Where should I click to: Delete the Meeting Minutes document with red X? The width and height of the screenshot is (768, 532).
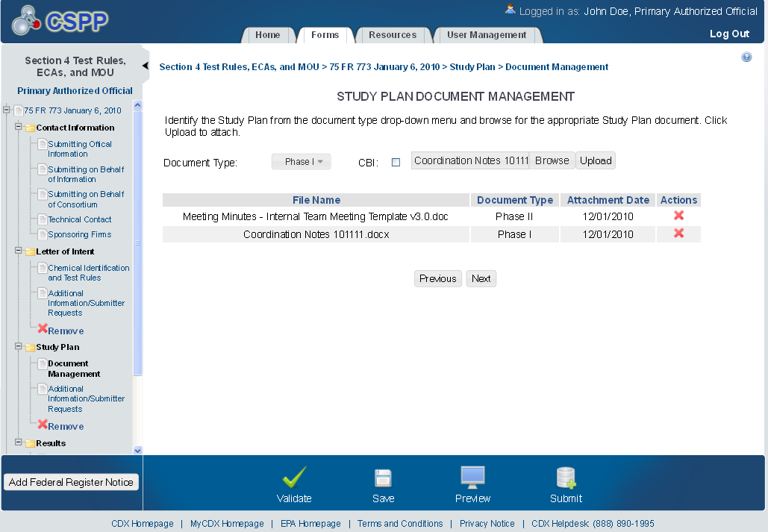[x=678, y=216]
